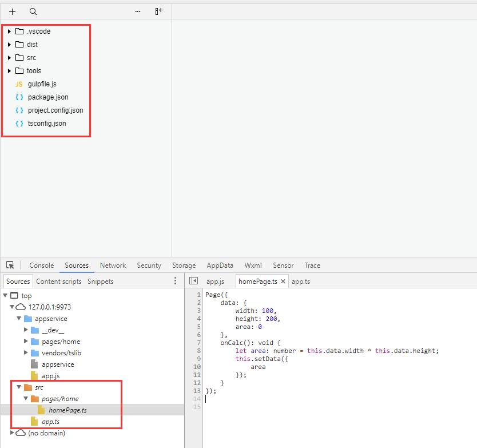Viewport: 477px width, 448px height.
Task: Open the file search magnifier icon
Action: tap(33, 11)
